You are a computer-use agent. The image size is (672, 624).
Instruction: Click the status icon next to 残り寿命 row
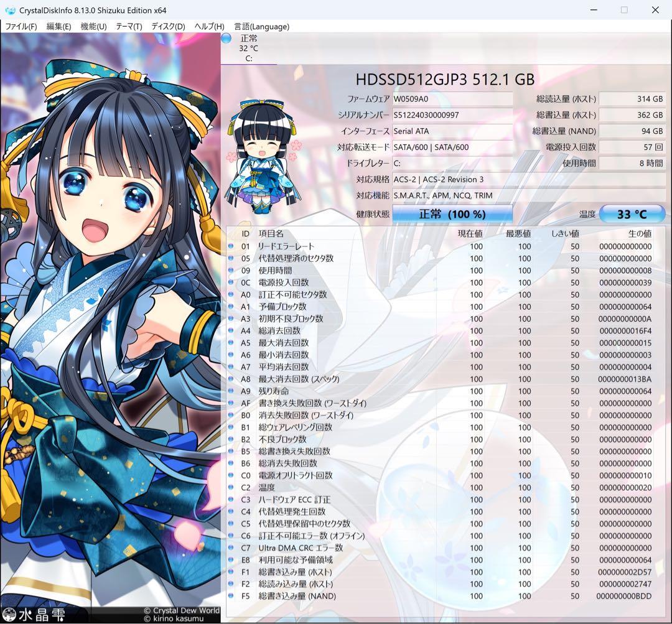(231, 391)
